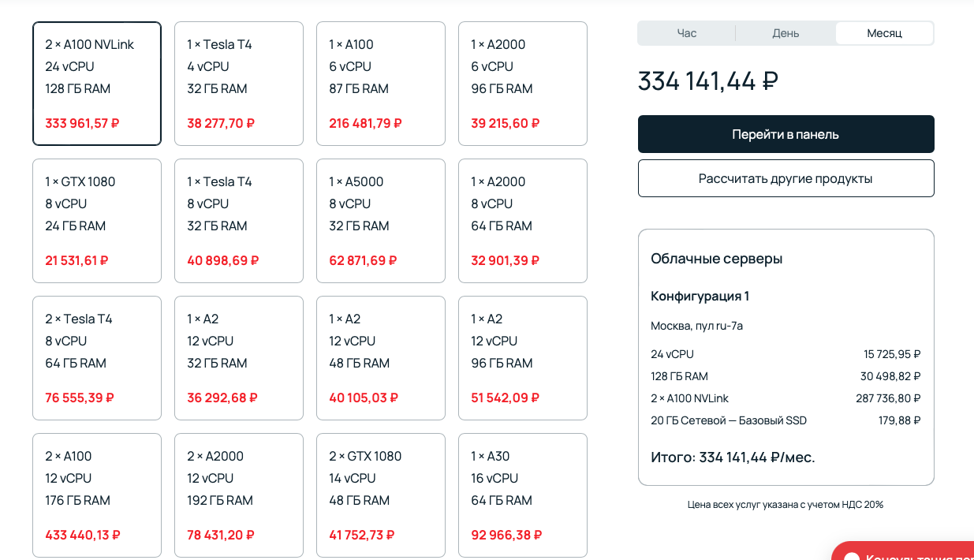974x560 pixels.
Task: Click Рассчитать другие продукты button
Action: [786, 178]
